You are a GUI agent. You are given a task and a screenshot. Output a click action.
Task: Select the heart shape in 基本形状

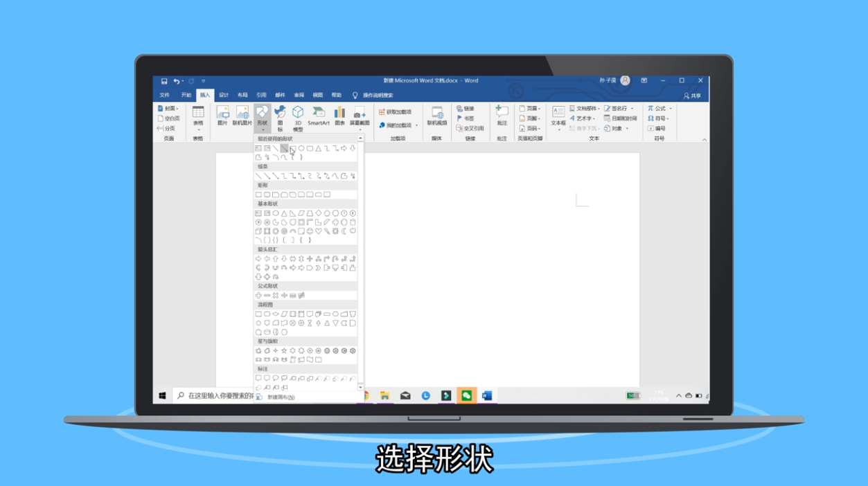(319, 231)
